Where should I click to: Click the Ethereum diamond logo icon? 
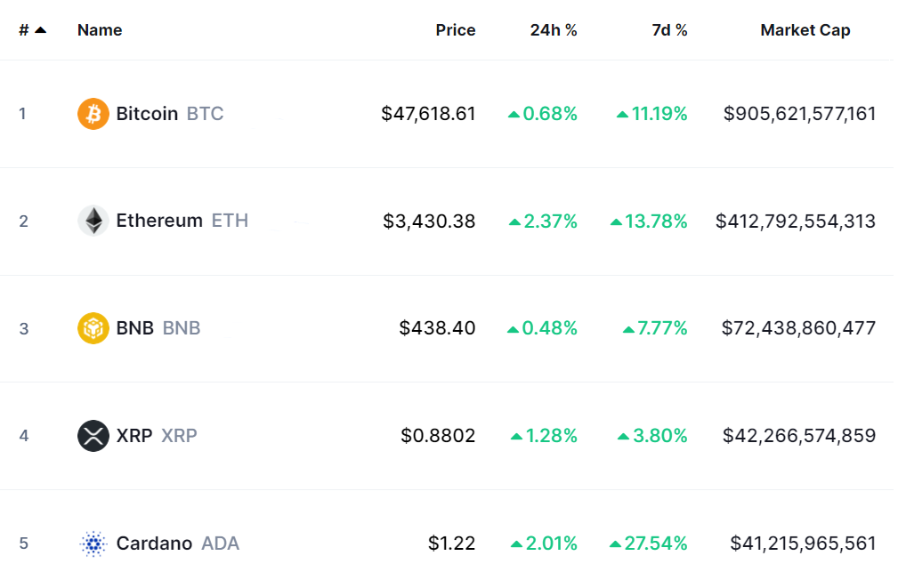[93, 221]
